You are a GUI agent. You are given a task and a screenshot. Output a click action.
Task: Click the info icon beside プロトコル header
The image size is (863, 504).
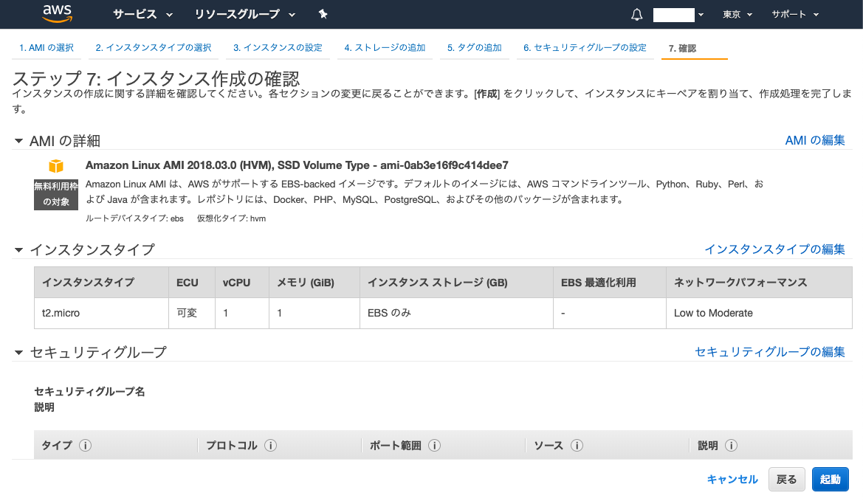(x=269, y=446)
